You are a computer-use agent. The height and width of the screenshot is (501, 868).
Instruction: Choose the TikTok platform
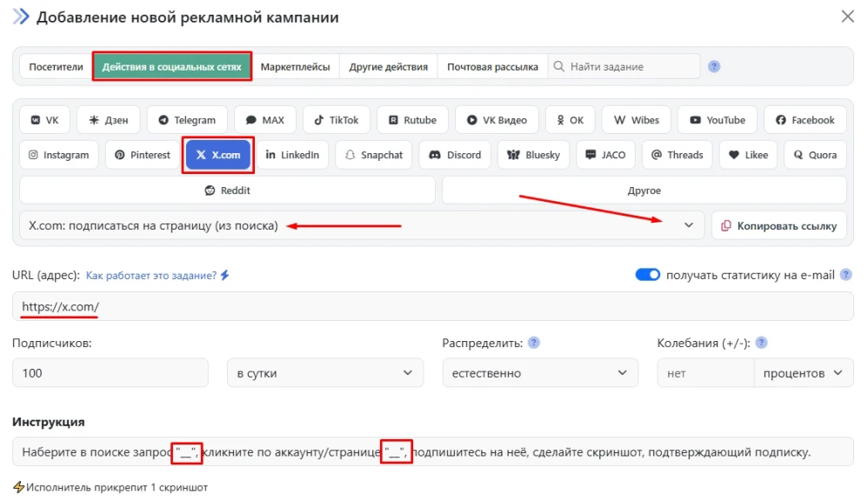tap(337, 119)
